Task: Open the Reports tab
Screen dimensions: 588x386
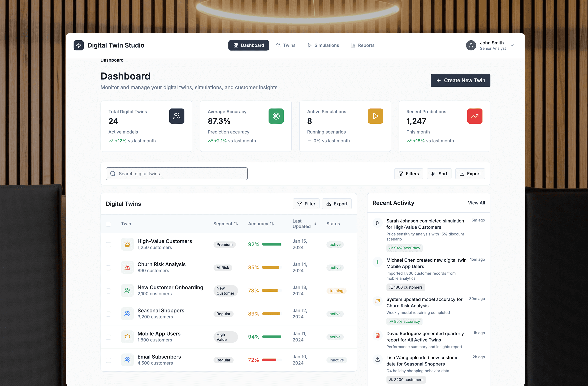Action: (x=362, y=45)
